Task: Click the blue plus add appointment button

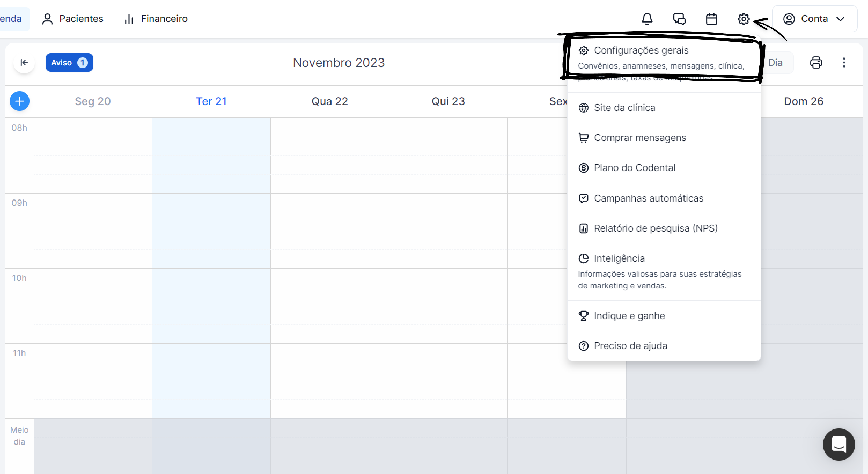Action: click(20, 101)
